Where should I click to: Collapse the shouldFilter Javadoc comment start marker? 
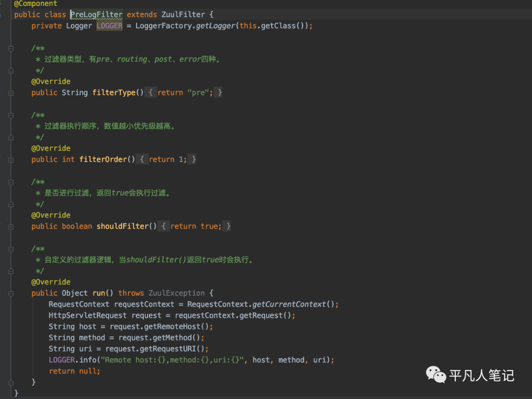click(11, 182)
